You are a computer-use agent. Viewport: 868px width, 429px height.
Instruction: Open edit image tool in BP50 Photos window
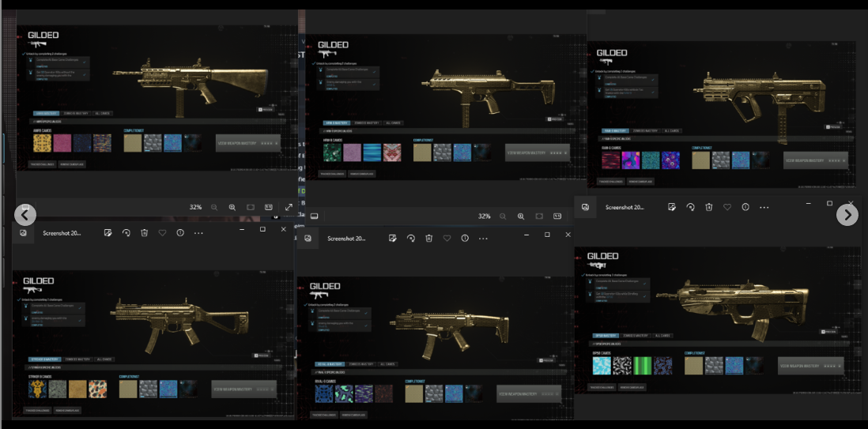pyautogui.click(x=671, y=207)
